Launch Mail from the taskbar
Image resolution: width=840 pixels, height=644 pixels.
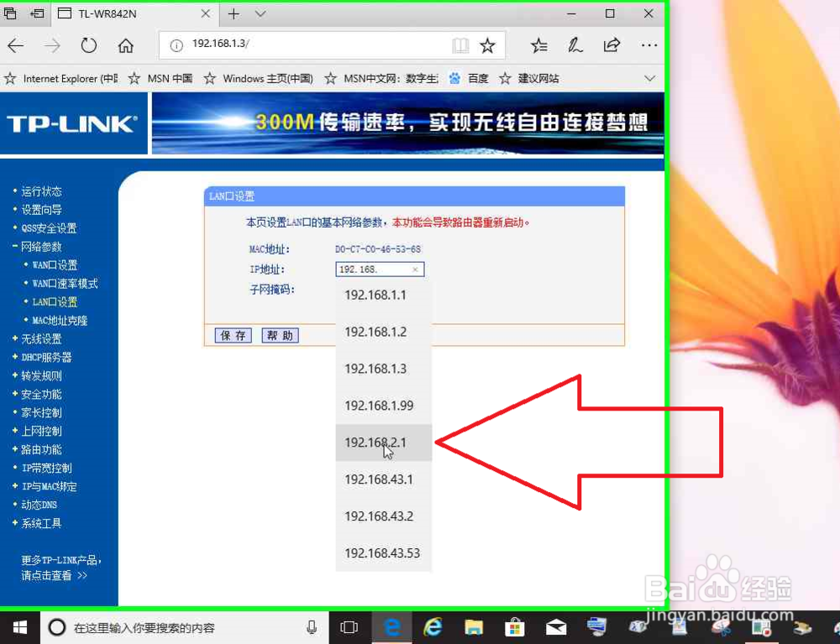click(x=555, y=627)
